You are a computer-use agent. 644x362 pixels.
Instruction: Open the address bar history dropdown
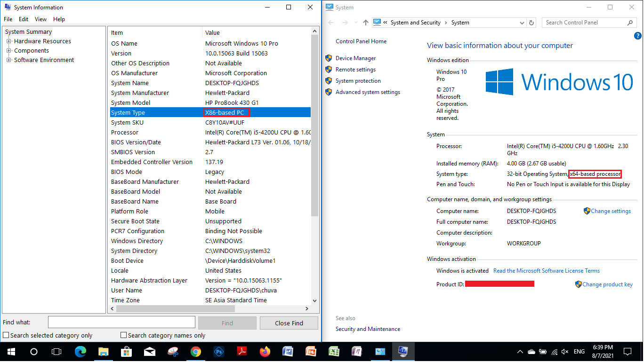point(522,23)
